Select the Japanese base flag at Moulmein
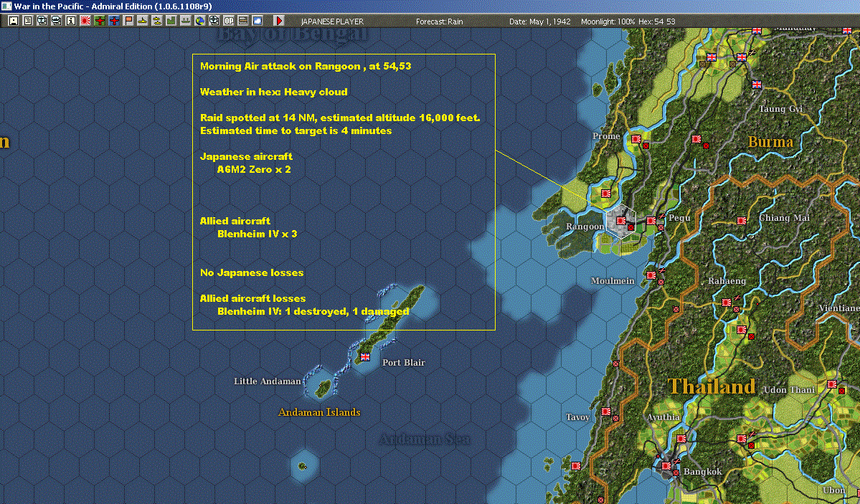The image size is (860, 504). click(x=651, y=275)
